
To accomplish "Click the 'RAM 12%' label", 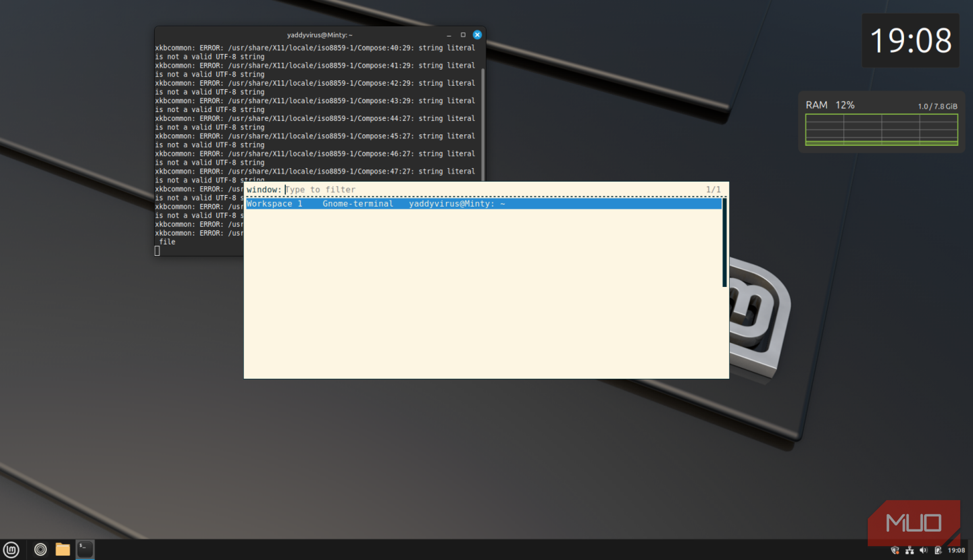I will 830,105.
